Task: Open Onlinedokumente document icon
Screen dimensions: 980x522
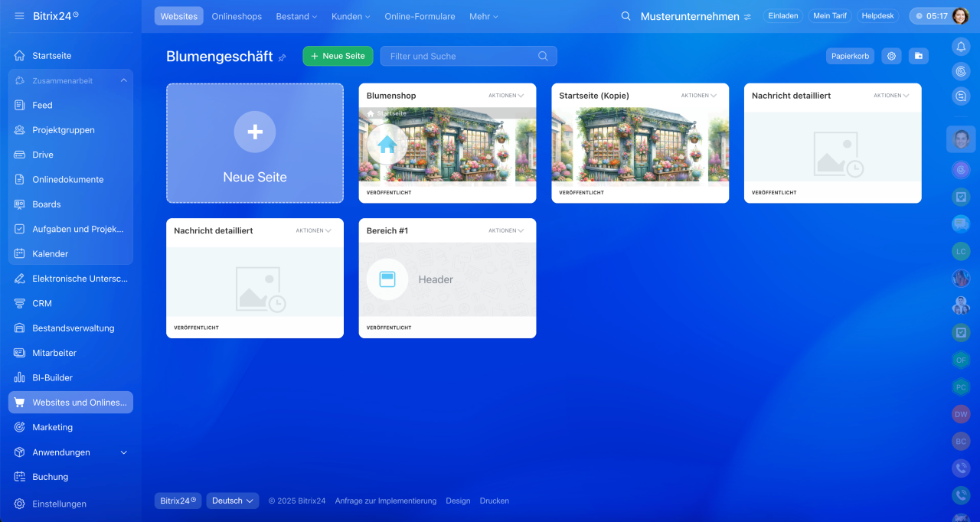Action: [20, 179]
